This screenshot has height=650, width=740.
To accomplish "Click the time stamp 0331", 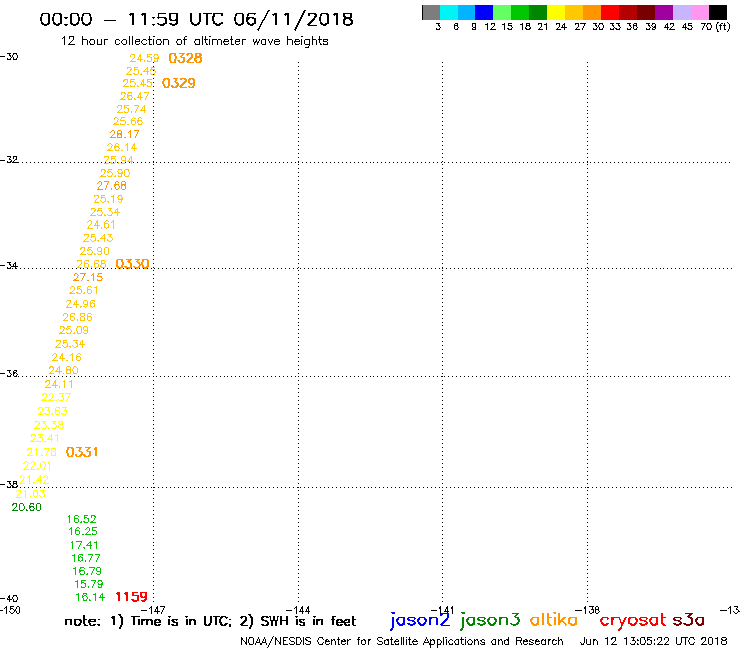I will point(82,452).
